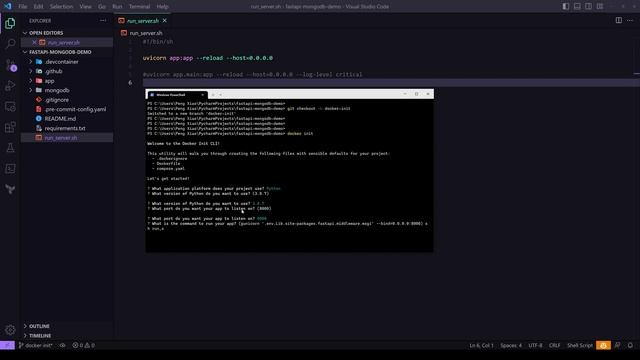Image resolution: width=640 pixels, height=360 pixels.
Task: Expand the .github folder
Action: [x=53, y=71]
